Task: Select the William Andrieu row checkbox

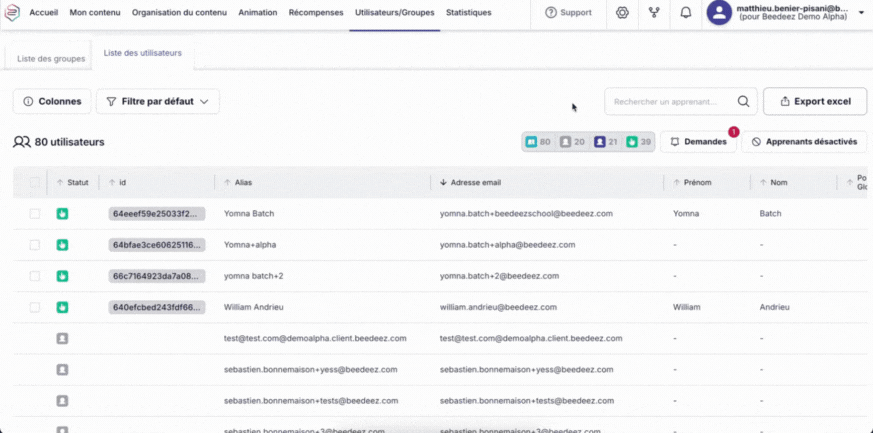Action: (35, 307)
